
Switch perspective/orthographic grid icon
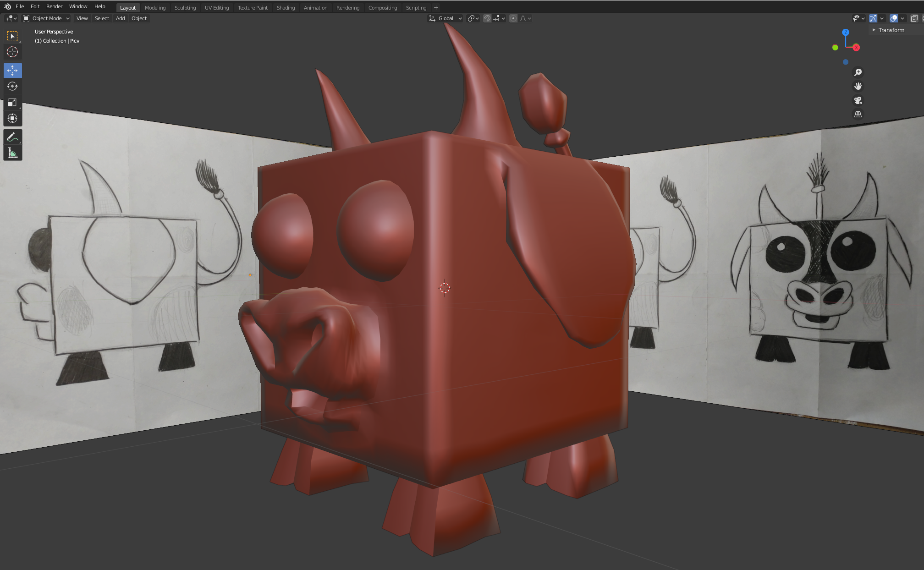pyautogui.click(x=858, y=115)
